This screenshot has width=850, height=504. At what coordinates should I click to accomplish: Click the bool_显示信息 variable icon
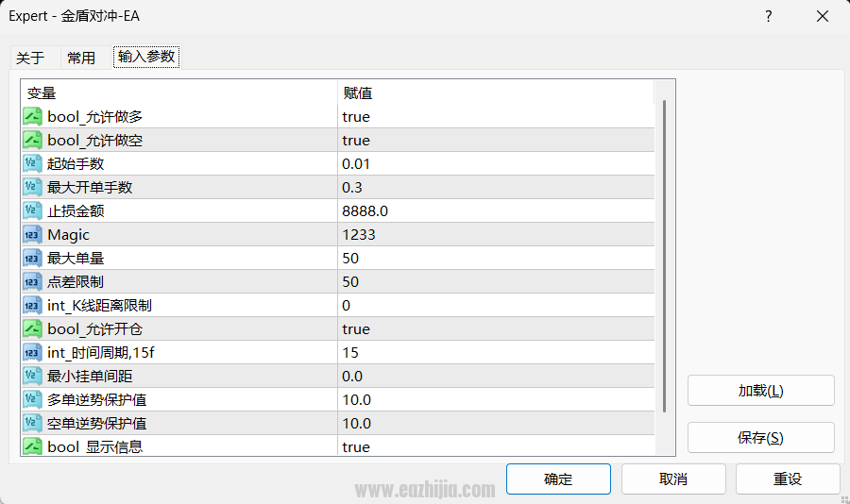point(32,446)
